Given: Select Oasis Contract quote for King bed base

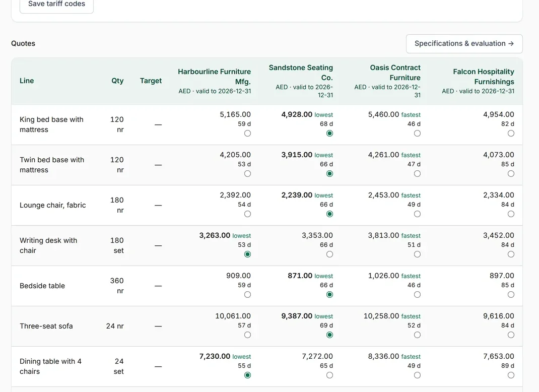Looking at the screenshot, I should point(417,134).
